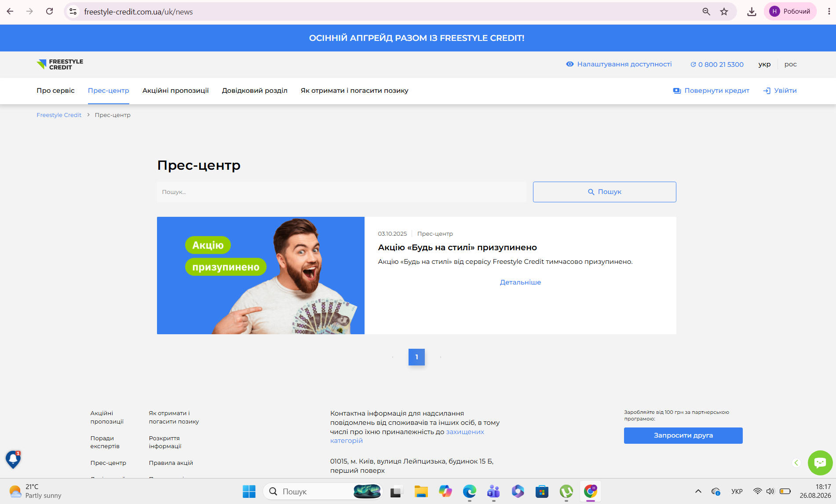Open Windows Start menu

(249, 492)
